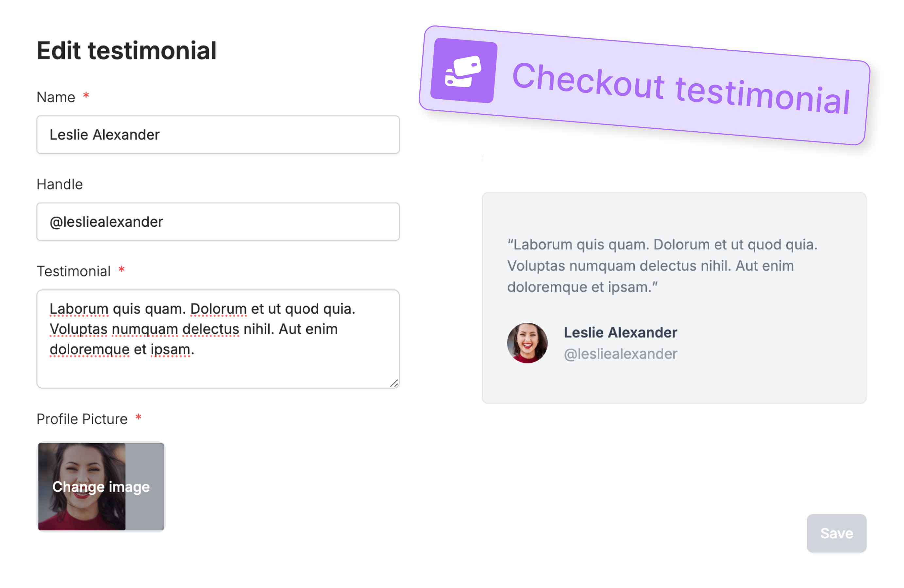Screen dimensions: 904x588
Task: Click the Save button
Action: tap(836, 533)
